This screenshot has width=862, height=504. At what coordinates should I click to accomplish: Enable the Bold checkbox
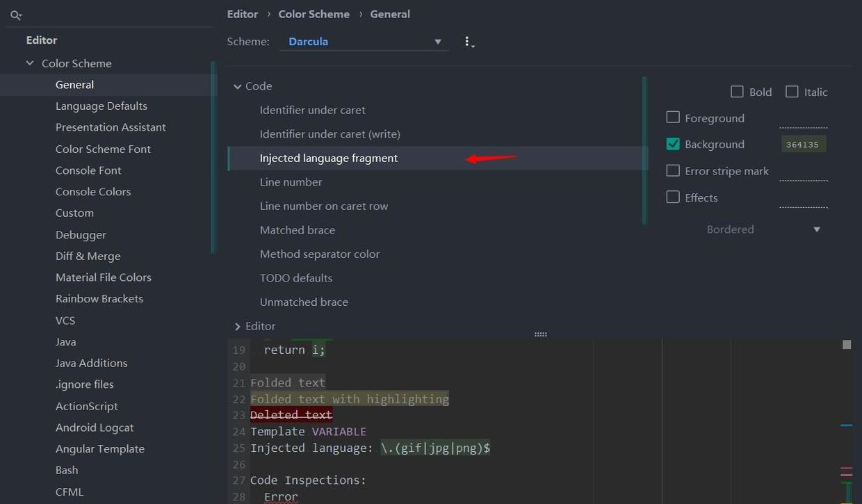737,92
